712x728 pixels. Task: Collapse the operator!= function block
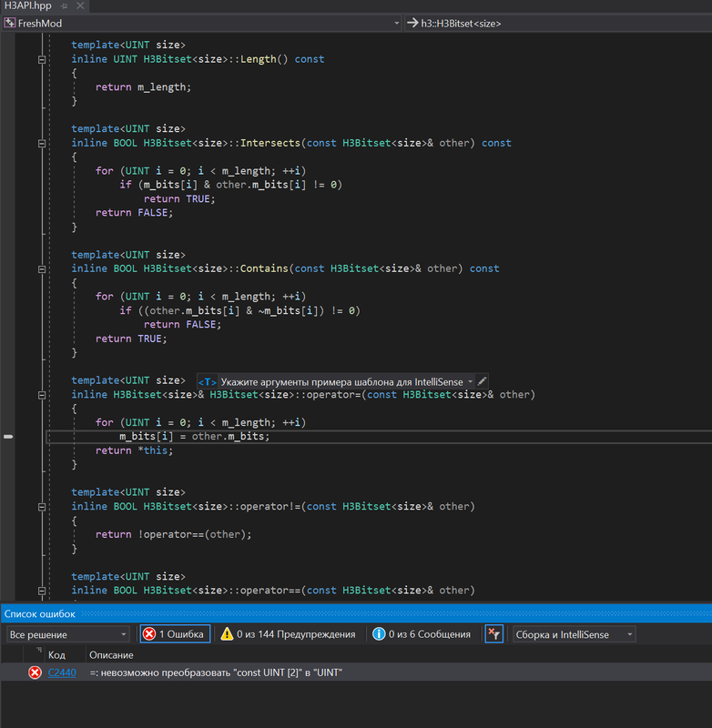(x=42, y=507)
